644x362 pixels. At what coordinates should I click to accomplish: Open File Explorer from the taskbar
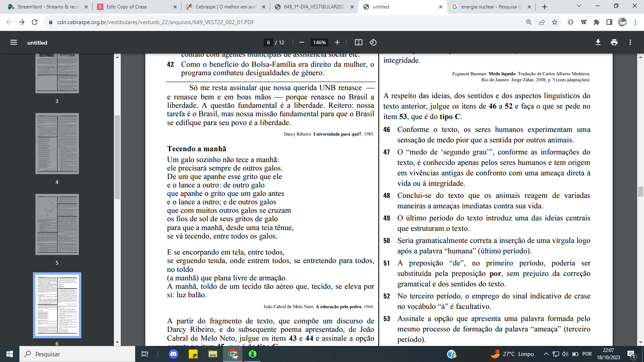[213, 354]
